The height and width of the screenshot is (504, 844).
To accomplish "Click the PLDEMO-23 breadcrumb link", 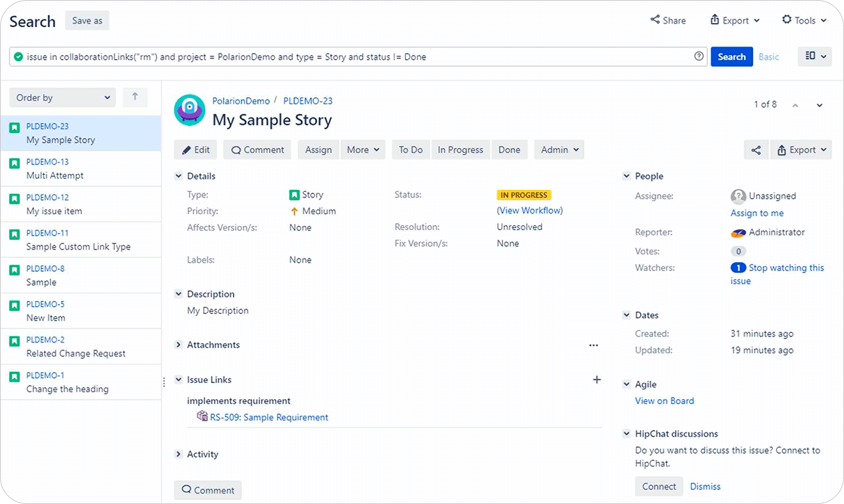I will pyautogui.click(x=307, y=101).
